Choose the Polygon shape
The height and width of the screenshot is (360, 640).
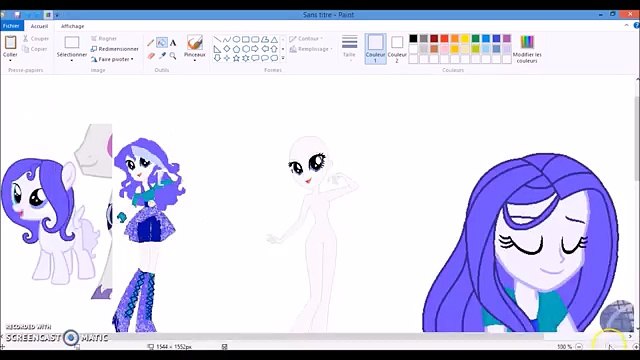click(264, 40)
